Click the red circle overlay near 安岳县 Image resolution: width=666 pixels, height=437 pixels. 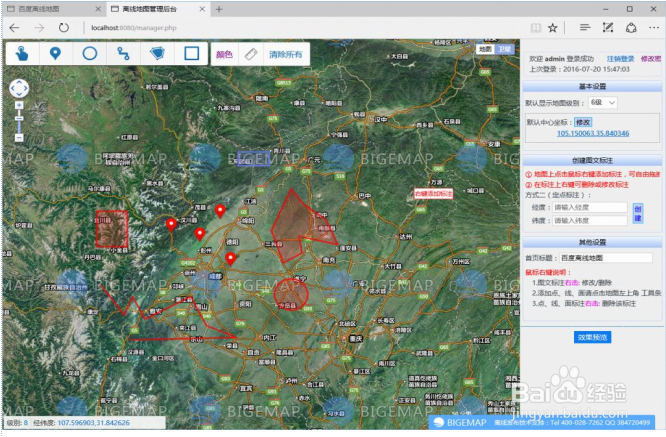(x=291, y=294)
